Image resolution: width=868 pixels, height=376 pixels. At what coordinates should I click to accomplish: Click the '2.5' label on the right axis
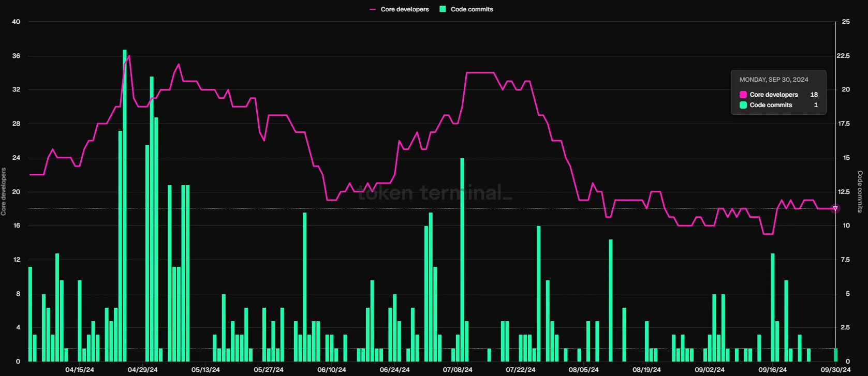pos(845,327)
